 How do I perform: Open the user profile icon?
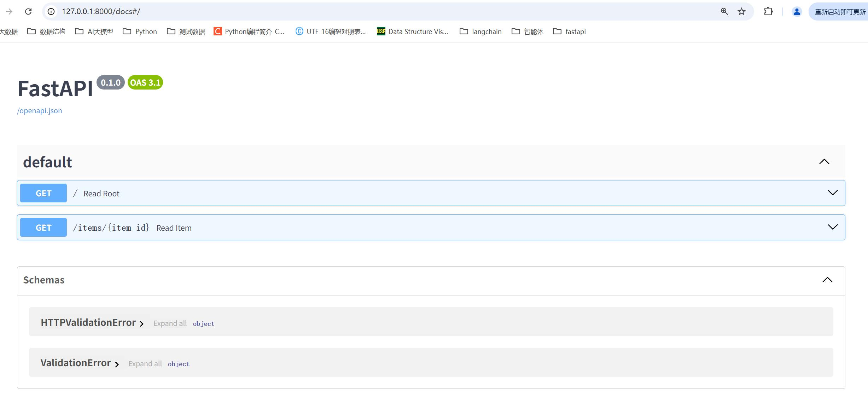[x=797, y=12]
